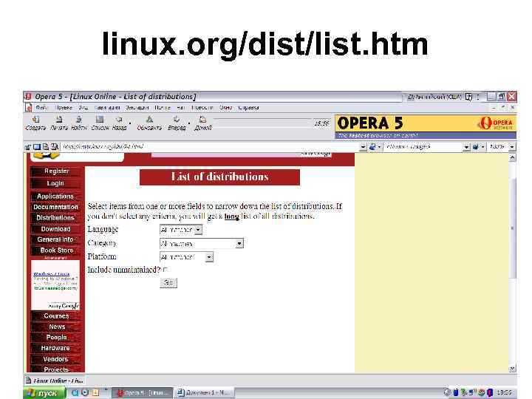The height and width of the screenshot is (399, 532).
Task: Click the fourth small icon beside address field
Action: [55, 147]
